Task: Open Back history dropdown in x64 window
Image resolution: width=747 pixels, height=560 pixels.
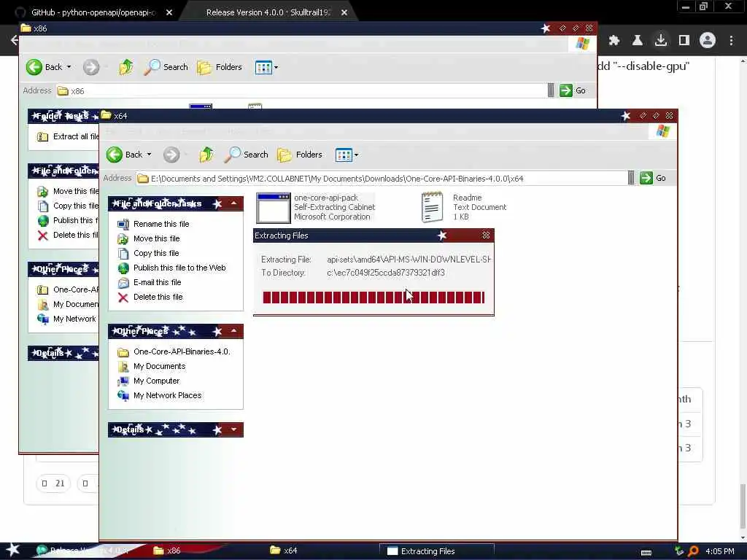Action: coord(149,155)
